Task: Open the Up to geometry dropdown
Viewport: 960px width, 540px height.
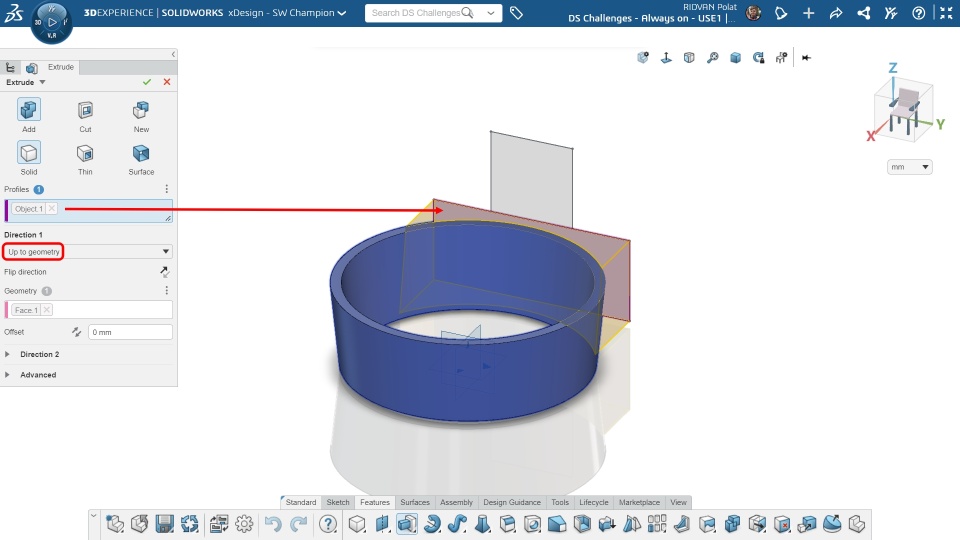Action: [88, 252]
